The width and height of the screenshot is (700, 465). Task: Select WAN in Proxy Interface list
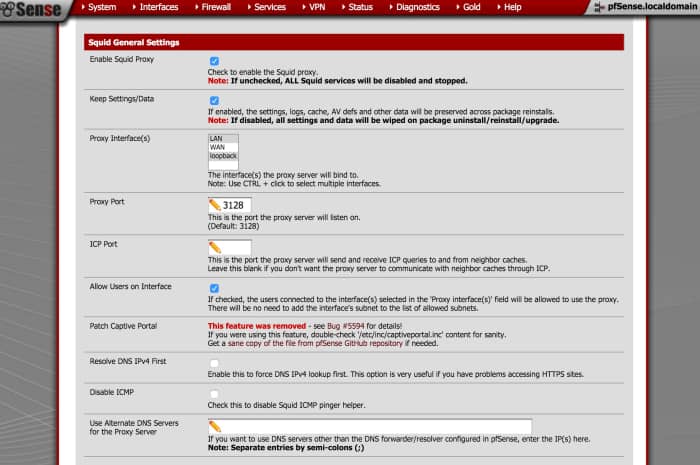coord(223,147)
